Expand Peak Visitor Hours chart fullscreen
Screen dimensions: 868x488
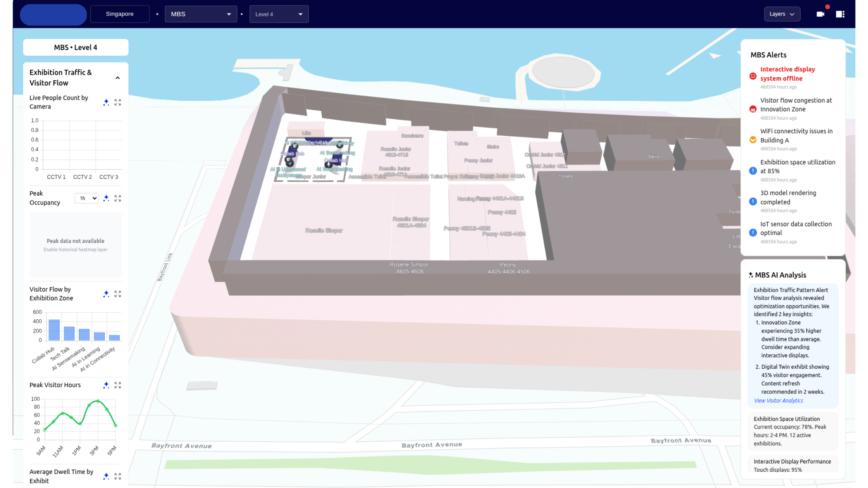[x=118, y=385]
